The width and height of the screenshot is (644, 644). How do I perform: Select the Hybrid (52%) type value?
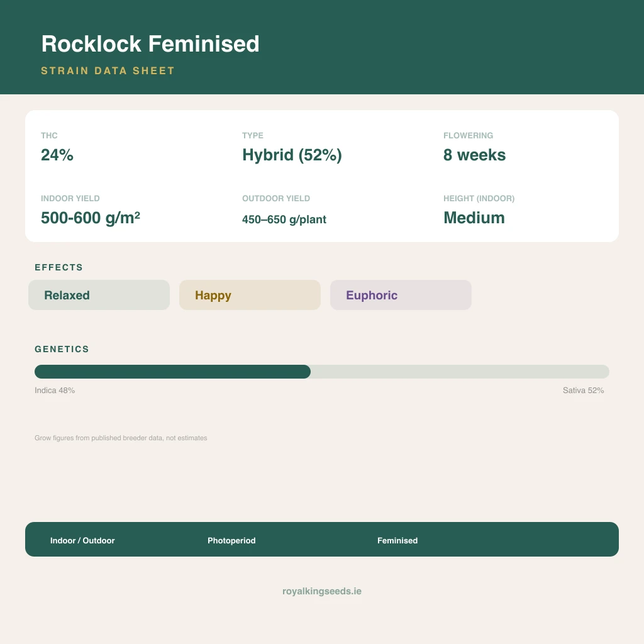click(292, 155)
